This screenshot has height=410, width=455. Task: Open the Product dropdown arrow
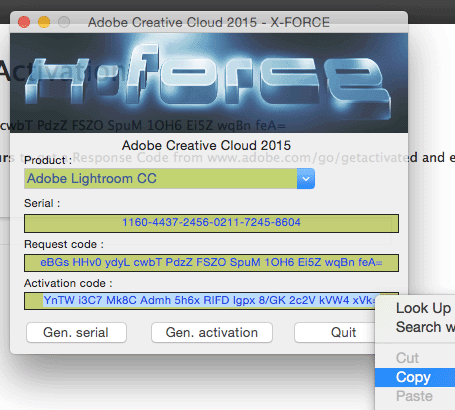tap(306, 179)
